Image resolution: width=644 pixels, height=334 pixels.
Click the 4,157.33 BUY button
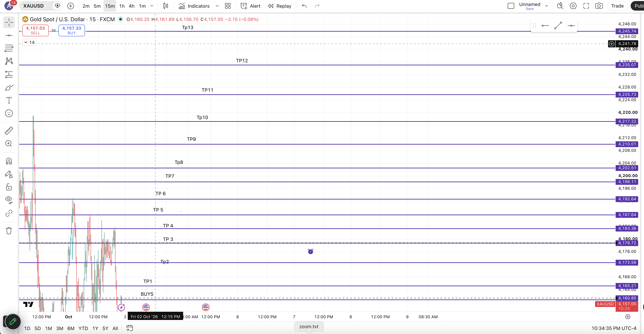coord(71,30)
